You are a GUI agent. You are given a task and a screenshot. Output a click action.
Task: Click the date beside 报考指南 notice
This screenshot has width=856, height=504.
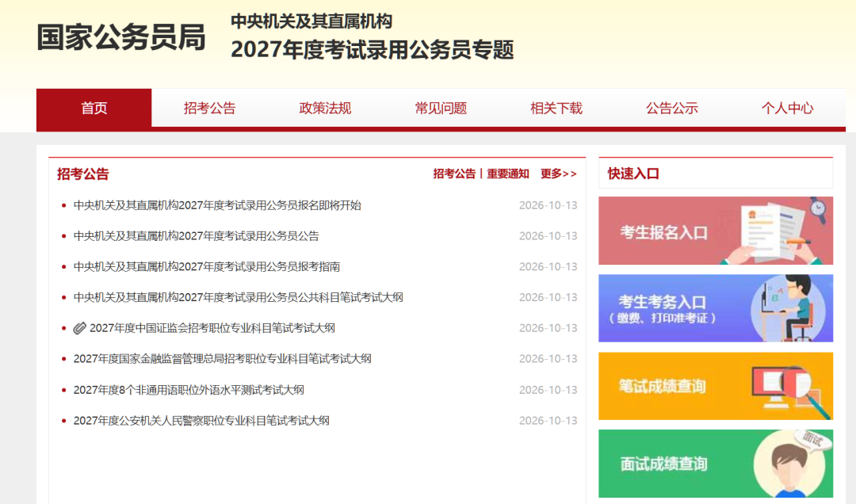tap(548, 266)
